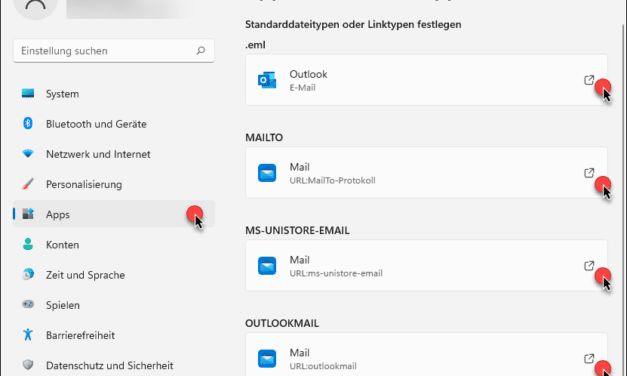Open external link icon for OUTLOOKMAIL default
627x376 pixels.
(589, 358)
